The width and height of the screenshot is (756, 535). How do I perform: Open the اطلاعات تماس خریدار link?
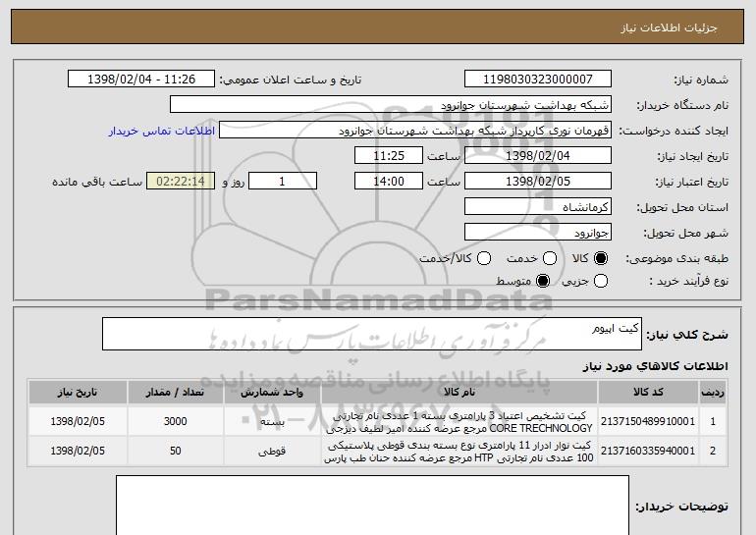[x=162, y=132]
